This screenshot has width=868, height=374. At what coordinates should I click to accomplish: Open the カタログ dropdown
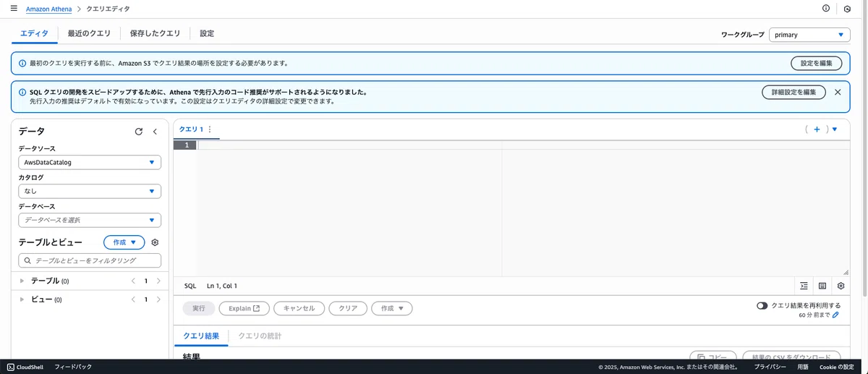pos(90,192)
